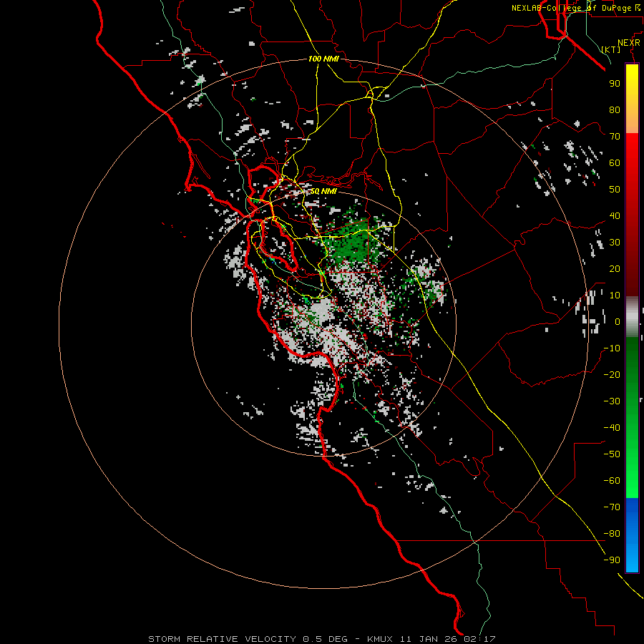Click the 10 value on velocity scale

click(615, 296)
